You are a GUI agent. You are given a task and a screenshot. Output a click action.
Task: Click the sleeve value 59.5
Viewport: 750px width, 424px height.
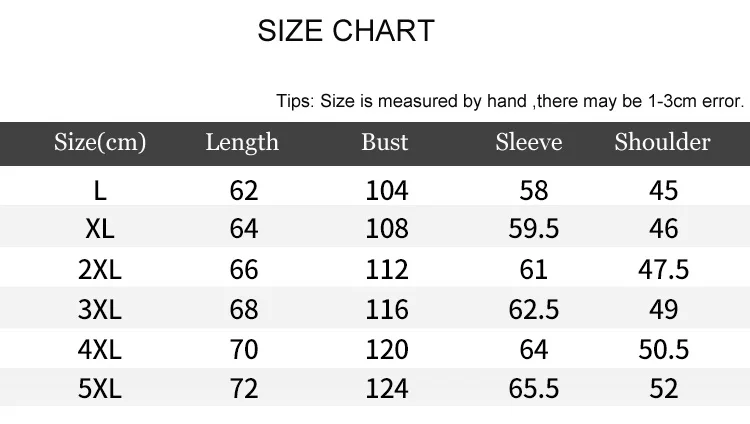tap(533, 228)
